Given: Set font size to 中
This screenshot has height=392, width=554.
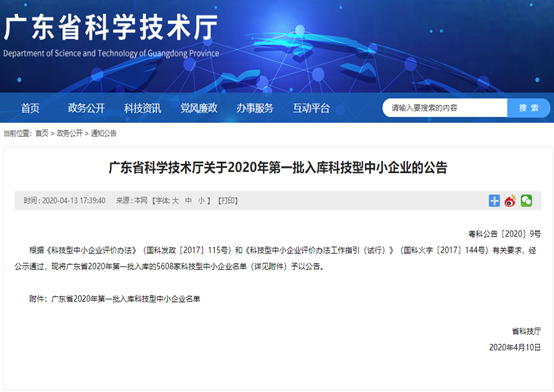Looking at the screenshot, I should point(188,201).
